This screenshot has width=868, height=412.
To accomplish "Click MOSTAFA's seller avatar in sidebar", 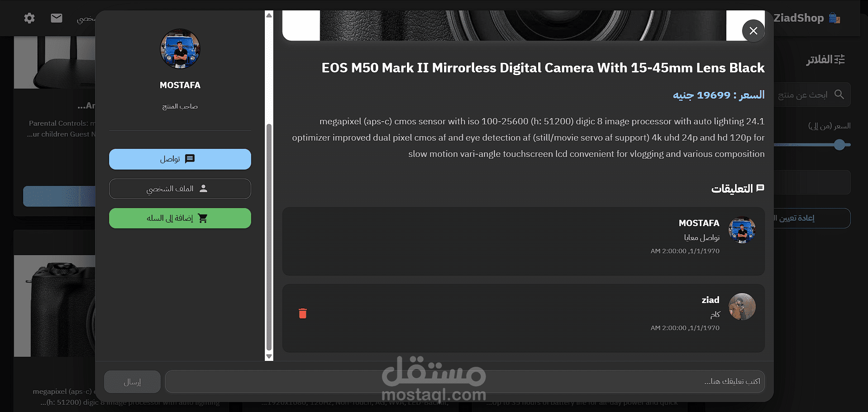I will (x=180, y=49).
